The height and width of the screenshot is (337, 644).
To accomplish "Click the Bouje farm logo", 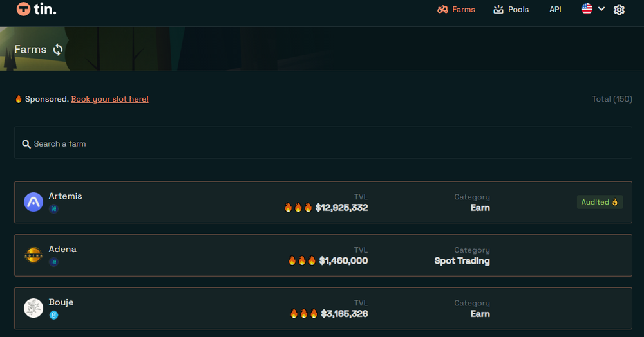I will point(33,308).
